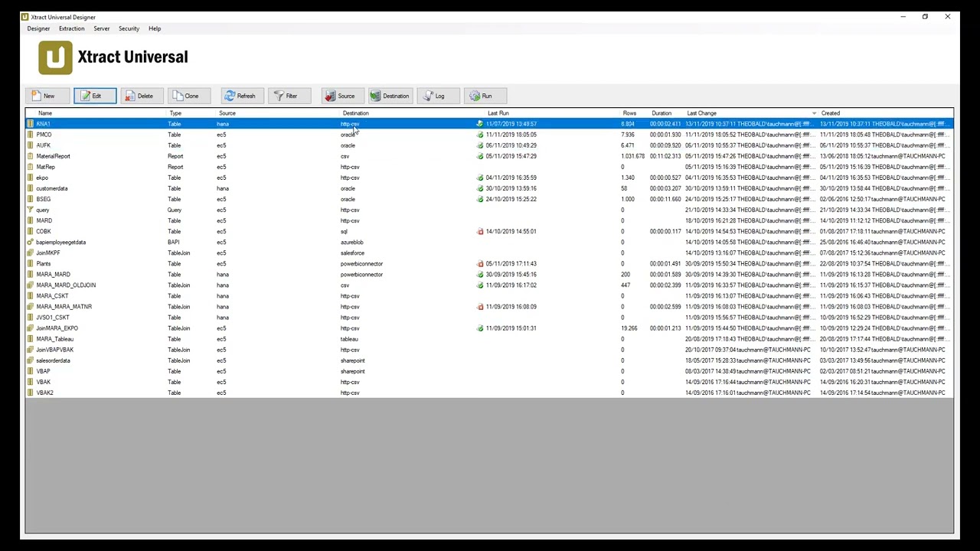This screenshot has height=551, width=980.
Task: Click the BAPI icon beside bapiemployeegetdata
Action: (31, 242)
